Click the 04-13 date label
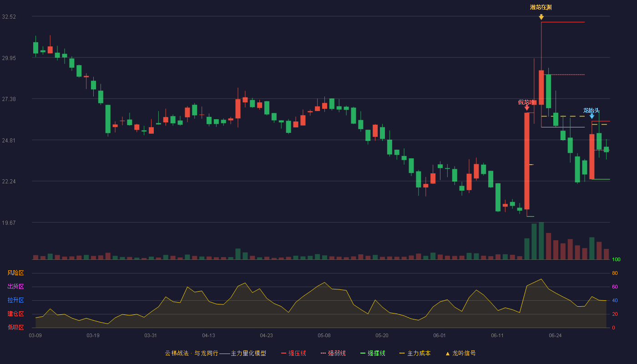 click(208, 335)
